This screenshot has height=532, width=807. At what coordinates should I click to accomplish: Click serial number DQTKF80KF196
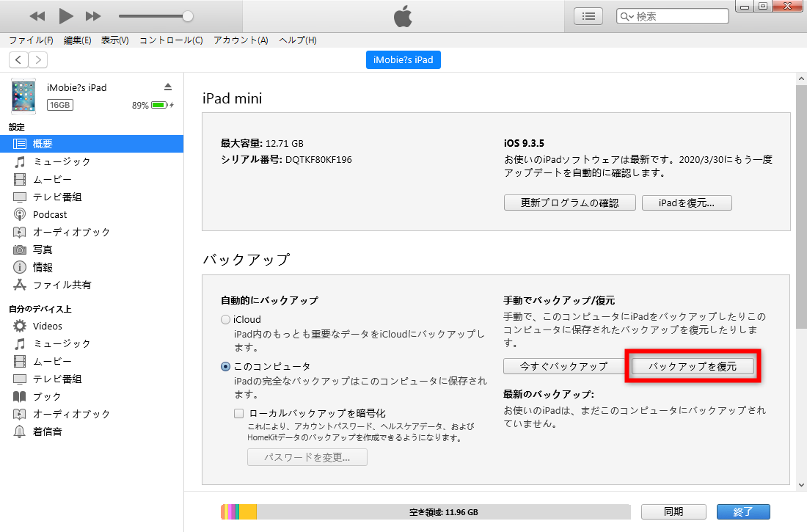[318, 160]
